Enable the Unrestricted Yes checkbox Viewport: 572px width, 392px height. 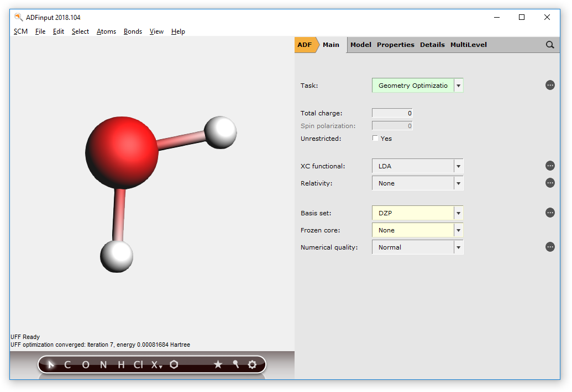click(375, 138)
